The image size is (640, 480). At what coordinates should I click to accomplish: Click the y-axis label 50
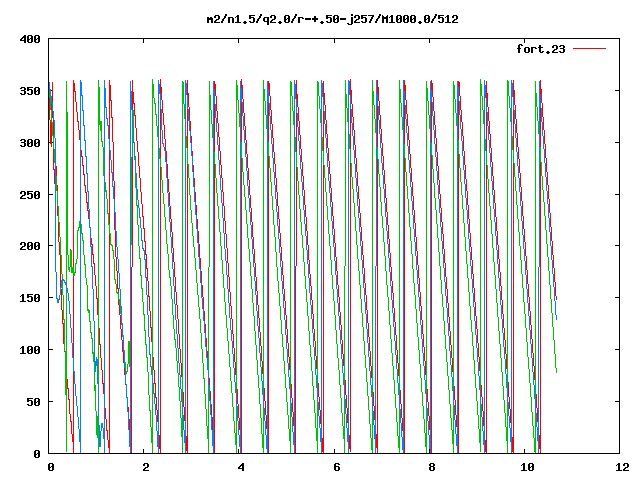[x=33, y=402]
